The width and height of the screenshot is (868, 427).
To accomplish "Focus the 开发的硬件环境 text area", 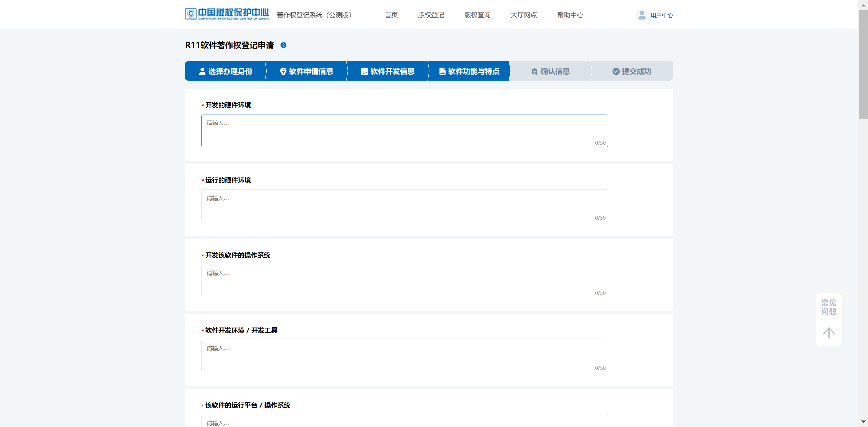I will pyautogui.click(x=404, y=131).
